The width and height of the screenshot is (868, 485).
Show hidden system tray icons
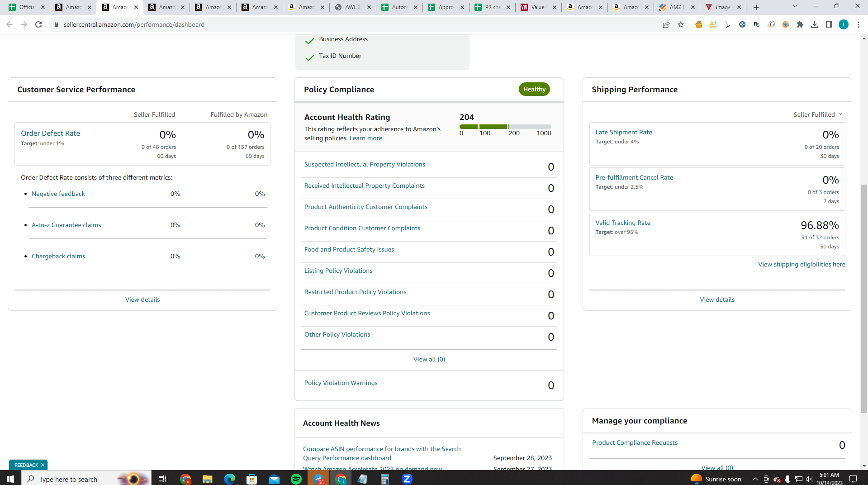coord(755,479)
